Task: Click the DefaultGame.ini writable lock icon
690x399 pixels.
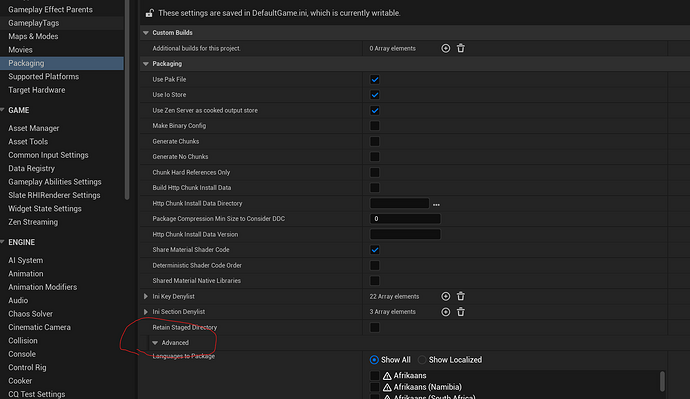Action: click(x=150, y=13)
